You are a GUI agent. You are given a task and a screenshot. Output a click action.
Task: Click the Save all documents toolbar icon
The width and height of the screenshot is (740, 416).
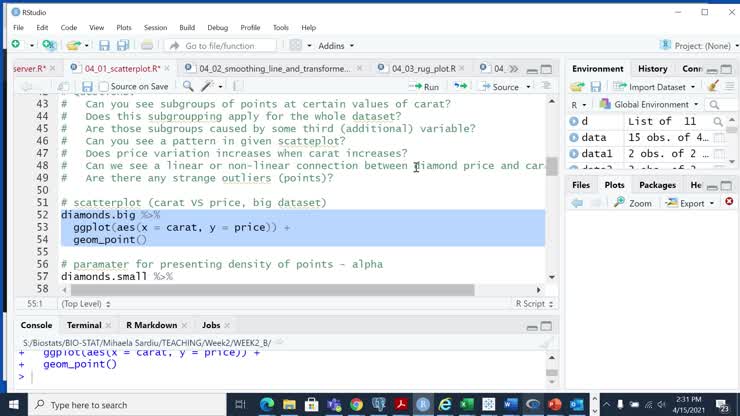coord(123,45)
